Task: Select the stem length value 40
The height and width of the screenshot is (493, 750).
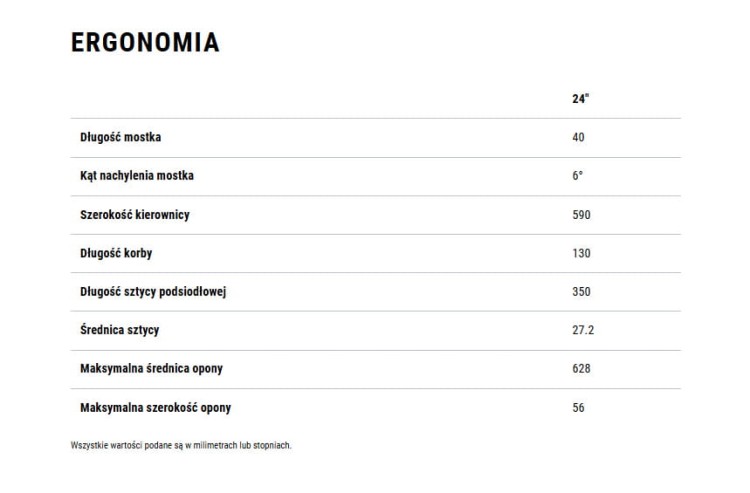Action: (578, 137)
